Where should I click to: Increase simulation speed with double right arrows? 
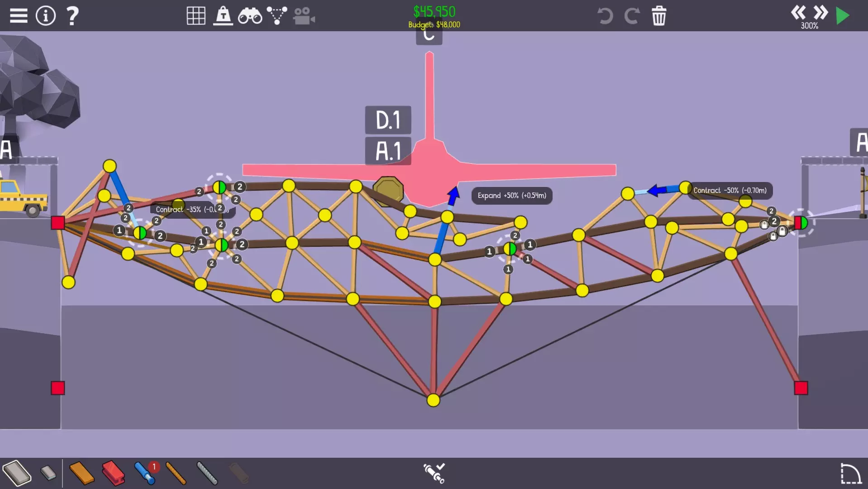[820, 12]
